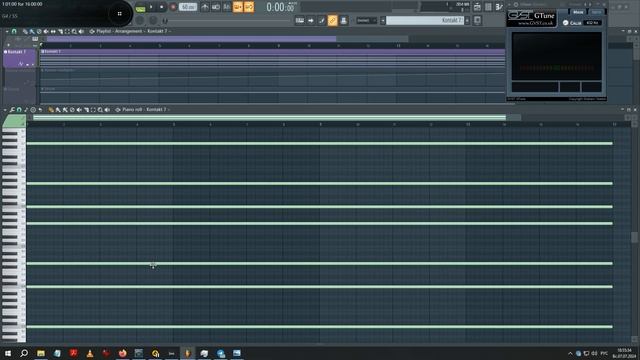Screen dimensions: 640x360
Task: Click the Playlist Arrangement title
Action: 132,31
